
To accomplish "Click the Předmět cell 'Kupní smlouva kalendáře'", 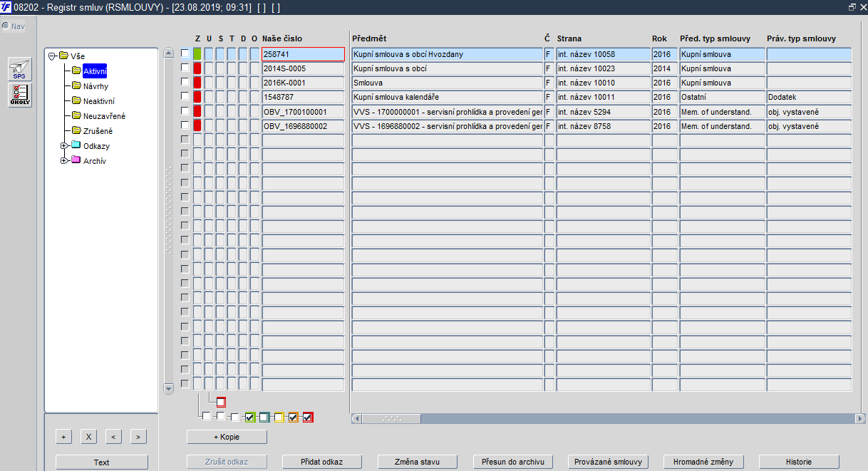I will (x=447, y=96).
